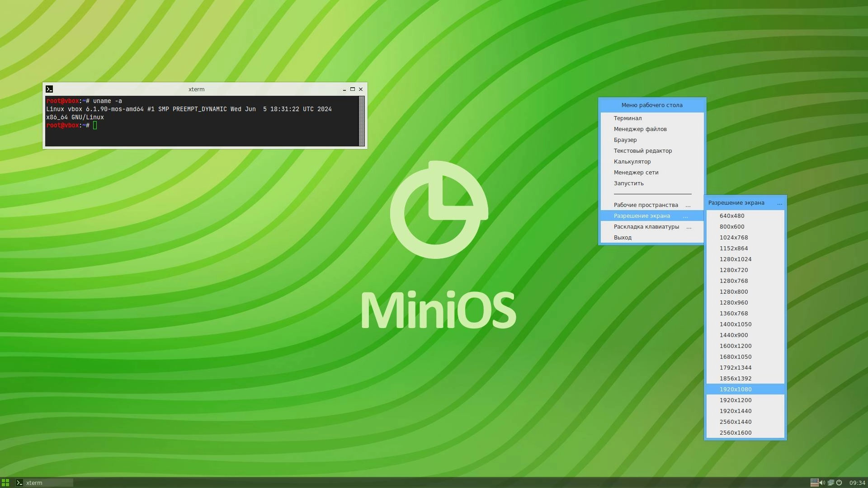Viewport: 868px width, 488px height.
Task: Select the 1280x768 resolution
Action: [x=745, y=281]
